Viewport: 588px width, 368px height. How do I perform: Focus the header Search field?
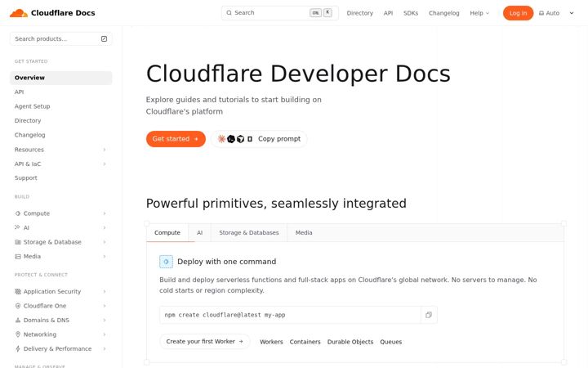click(280, 13)
